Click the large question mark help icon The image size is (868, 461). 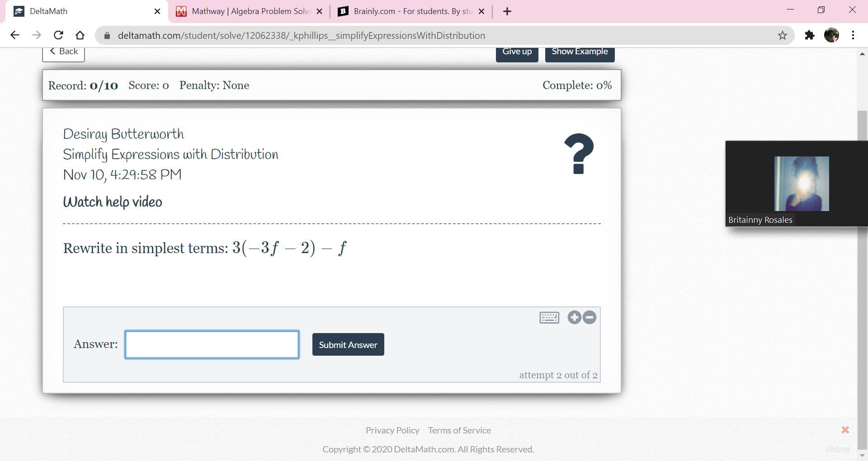click(x=579, y=154)
